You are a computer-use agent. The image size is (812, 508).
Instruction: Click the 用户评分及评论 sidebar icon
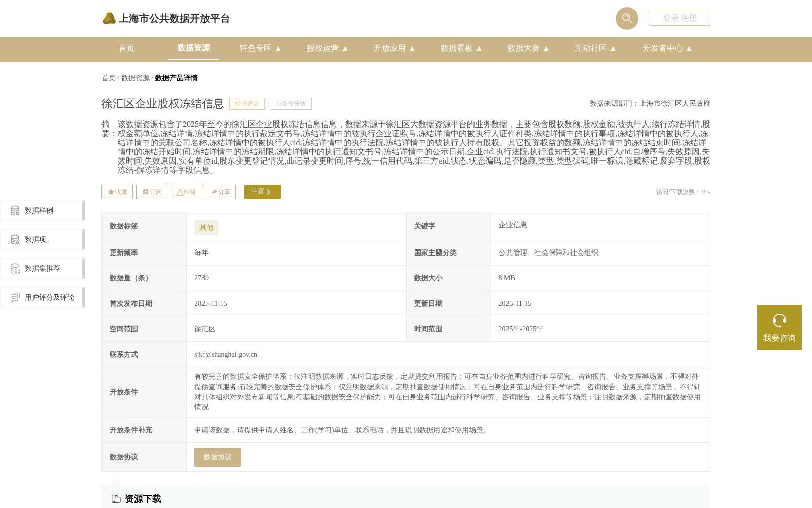(15, 297)
